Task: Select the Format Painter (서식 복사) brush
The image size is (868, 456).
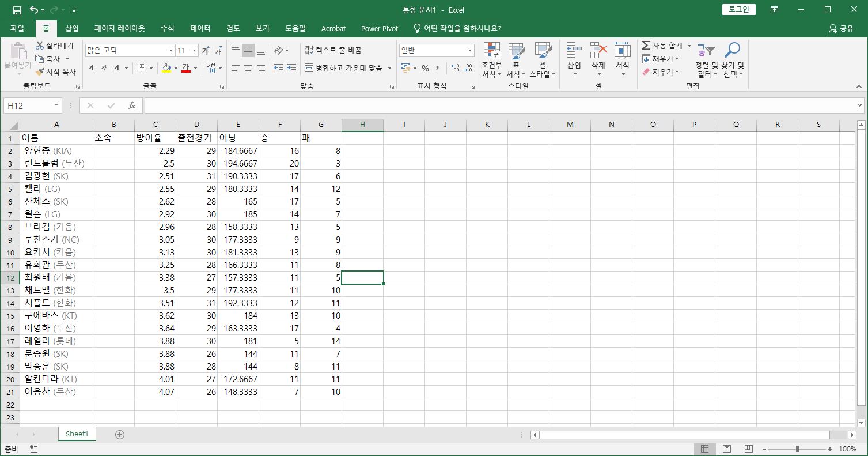Action: (40, 72)
